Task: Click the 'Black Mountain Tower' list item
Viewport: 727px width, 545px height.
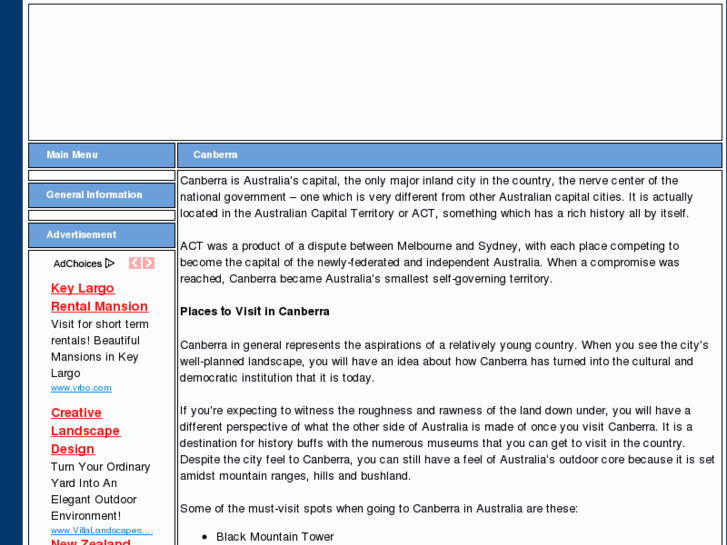Action: tap(275, 537)
